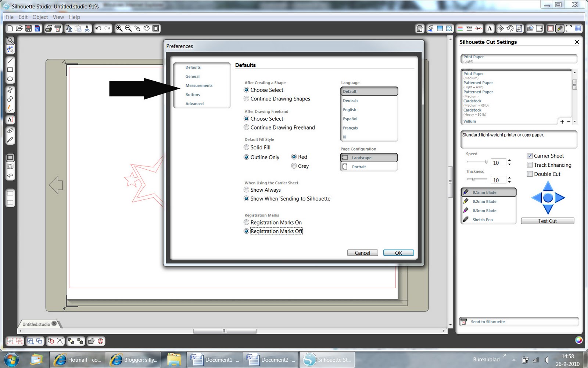Screen dimensions: 588x368
Task: Show grid settings icon
Action: point(578,28)
